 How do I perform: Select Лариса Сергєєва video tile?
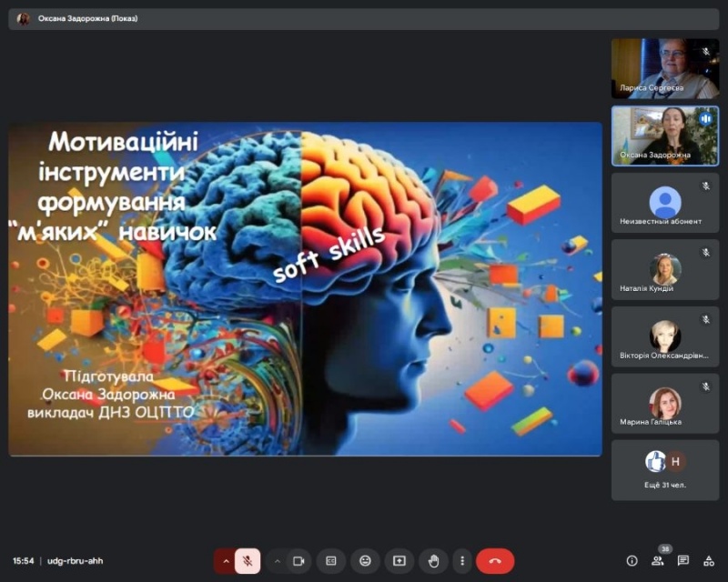pos(664,68)
